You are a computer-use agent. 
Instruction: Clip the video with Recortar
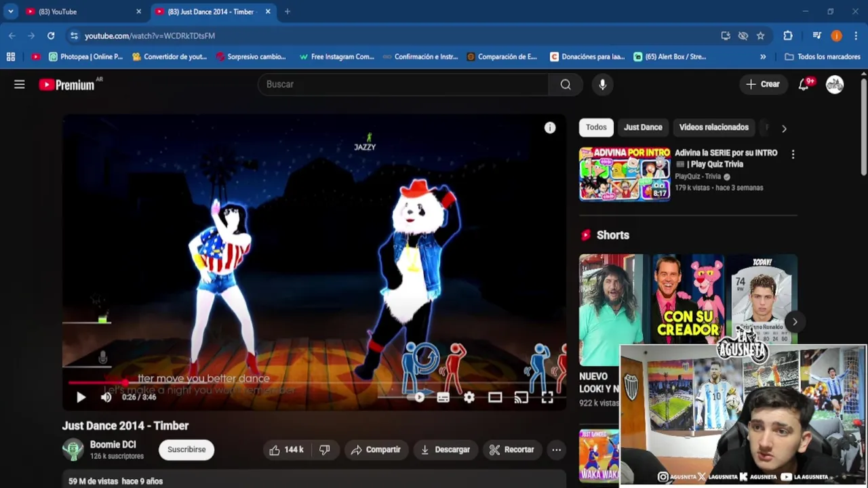512,449
